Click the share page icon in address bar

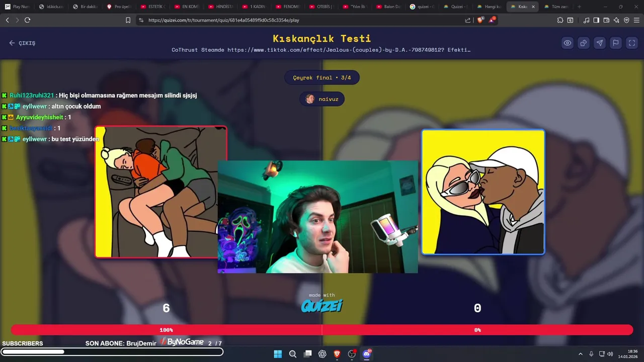pos(468,20)
